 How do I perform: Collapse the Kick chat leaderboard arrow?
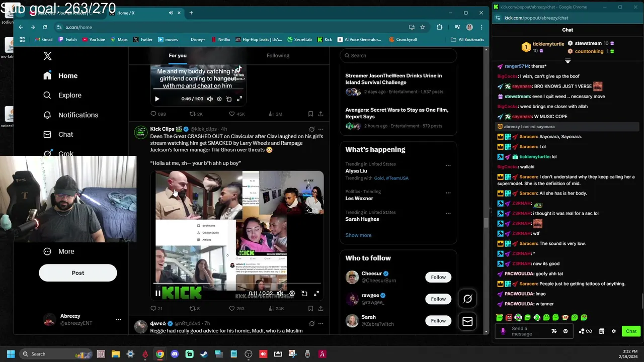coord(568,61)
